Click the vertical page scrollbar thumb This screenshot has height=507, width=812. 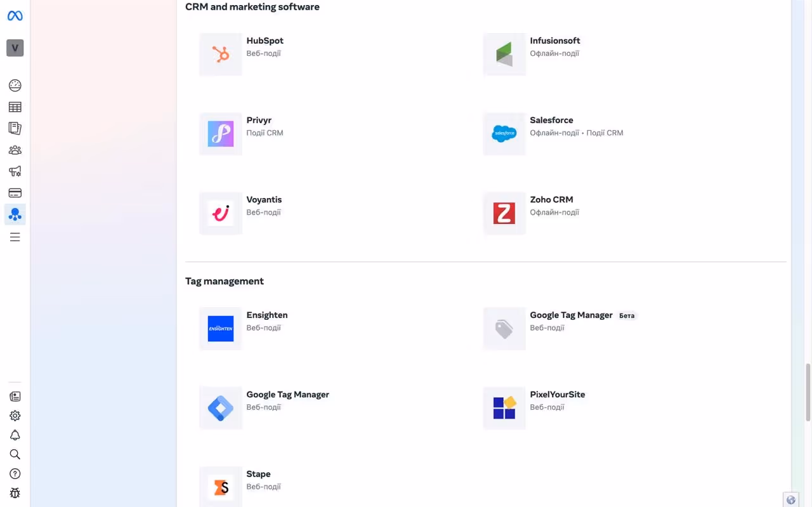point(808,392)
